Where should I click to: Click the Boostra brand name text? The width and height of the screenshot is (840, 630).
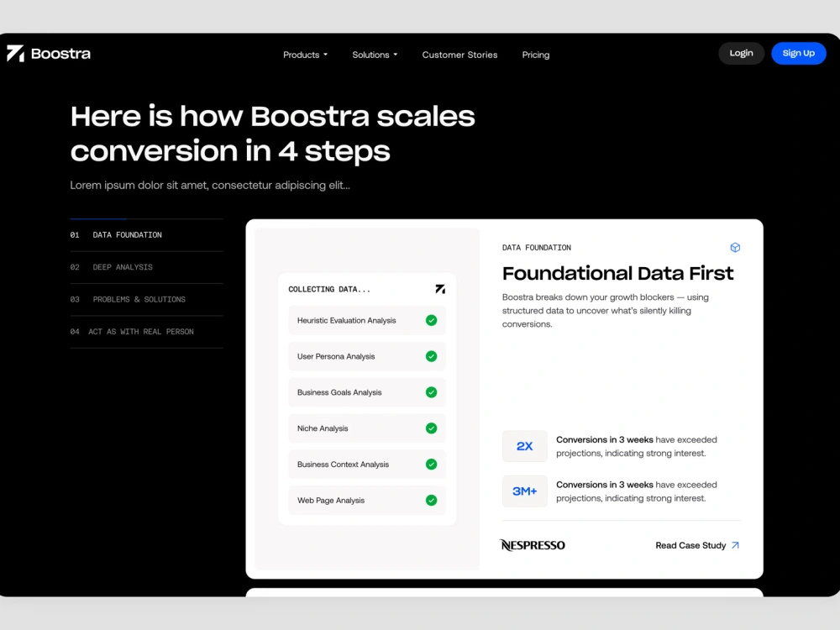[x=60, y=54]
